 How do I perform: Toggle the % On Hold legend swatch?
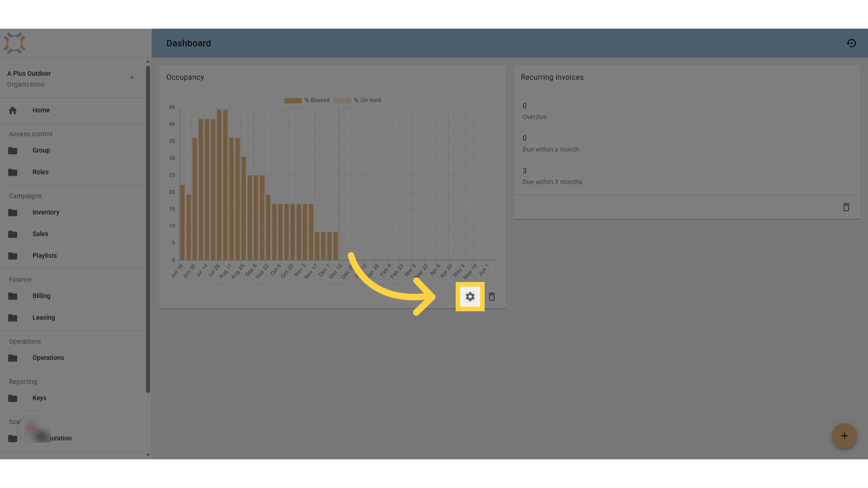pyautogui.click(x=342, y=100)
